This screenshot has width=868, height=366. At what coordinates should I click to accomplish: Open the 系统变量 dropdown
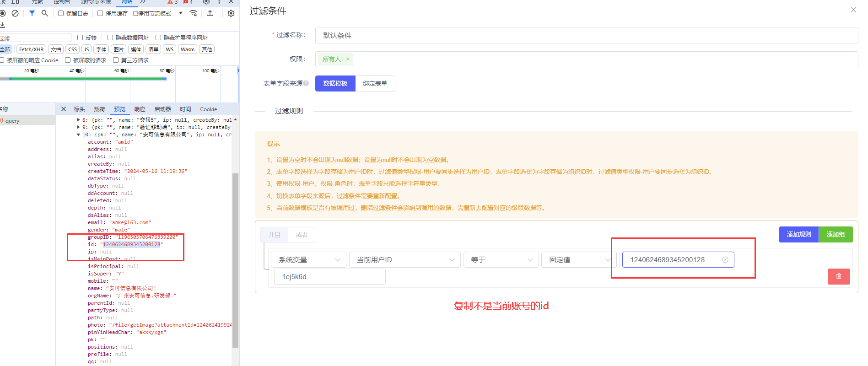[308, 260]
